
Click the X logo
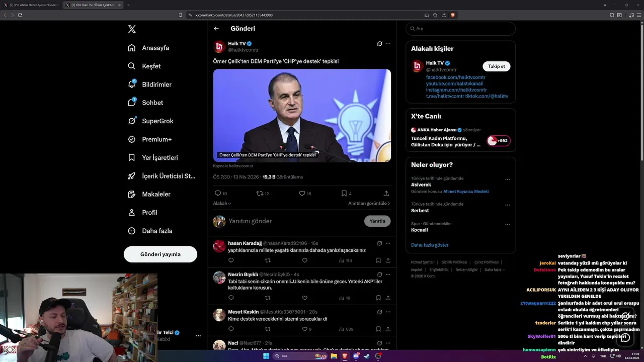[x=132, y=29]
